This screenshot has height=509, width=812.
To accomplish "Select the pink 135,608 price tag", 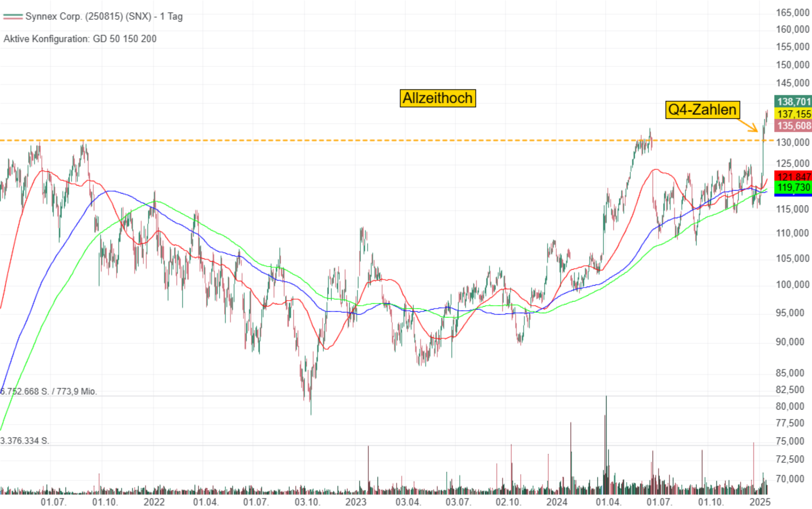I will point(793,126).
